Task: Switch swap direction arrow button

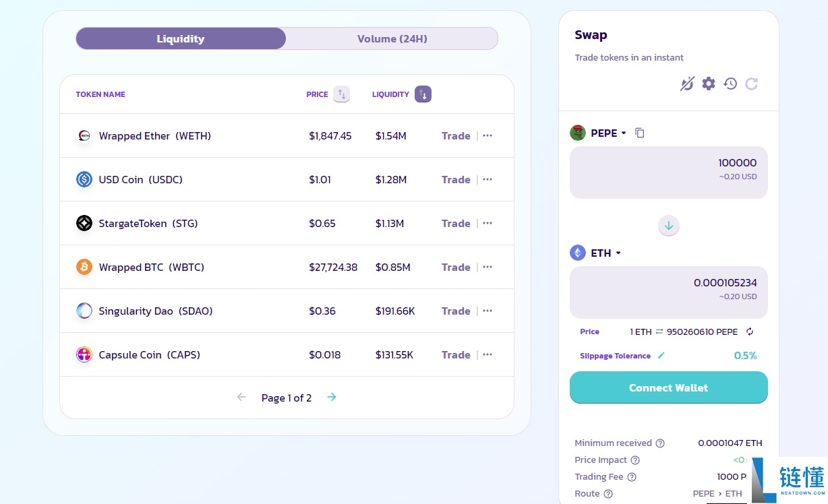Action: pyautogui.click(x=669, y=226)
